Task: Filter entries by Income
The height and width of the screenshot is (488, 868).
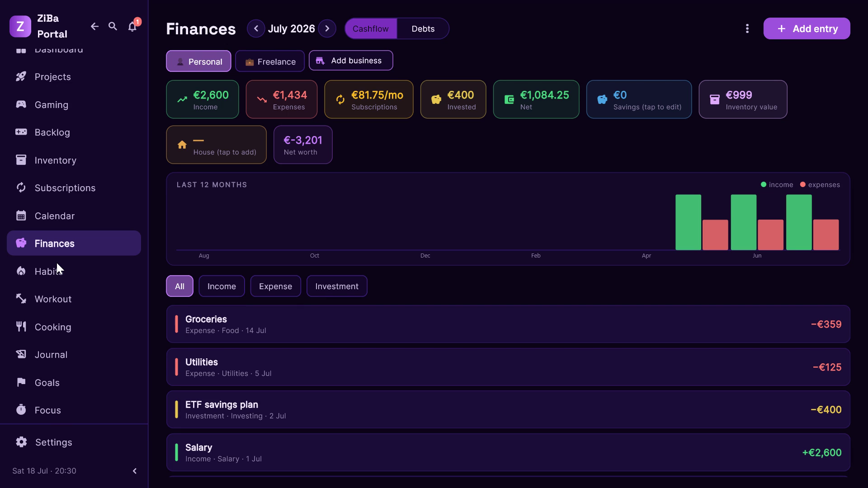Action: click(222, 286)
